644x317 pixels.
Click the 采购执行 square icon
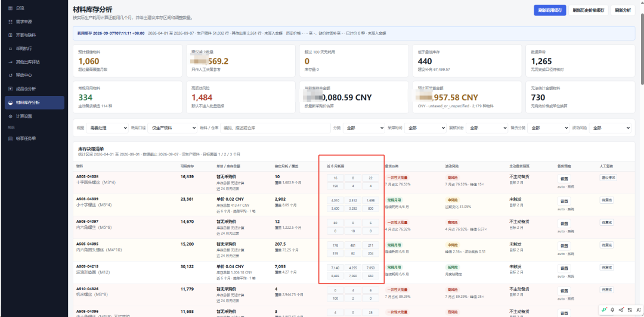10,49
